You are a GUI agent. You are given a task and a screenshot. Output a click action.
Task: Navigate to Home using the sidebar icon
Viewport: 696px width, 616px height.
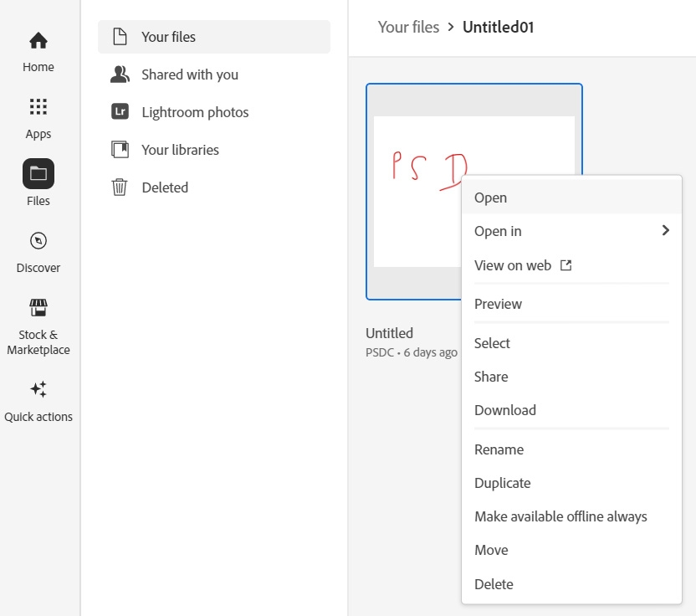[38, 40]
